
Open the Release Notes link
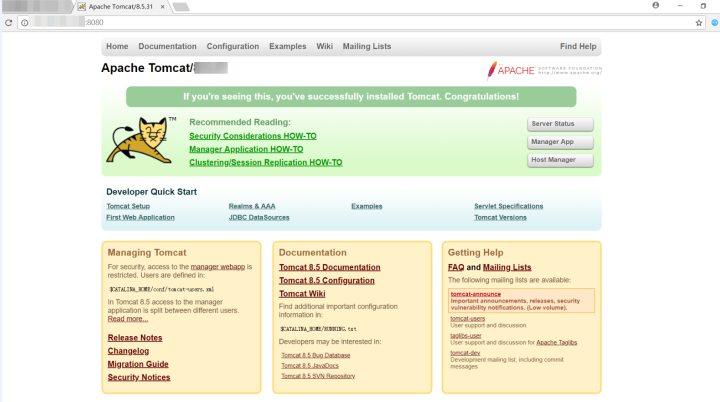point(135,338)
